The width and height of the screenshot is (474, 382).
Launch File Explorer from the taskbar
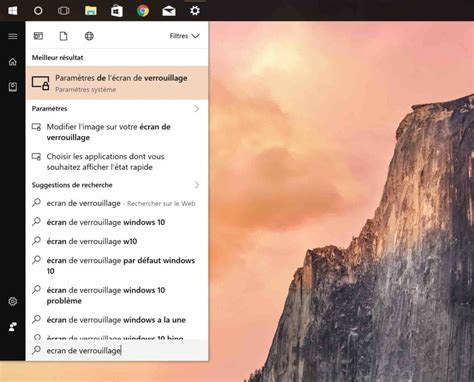90,11
